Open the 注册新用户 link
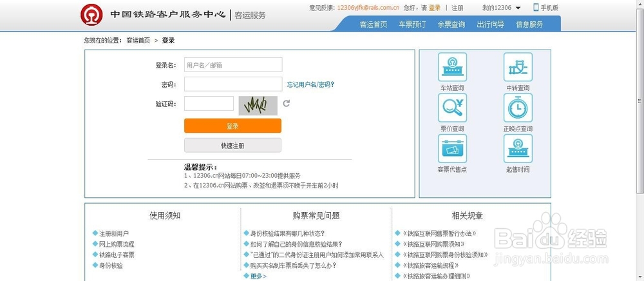This screenshot has width=644, height=281. (114, 233)
